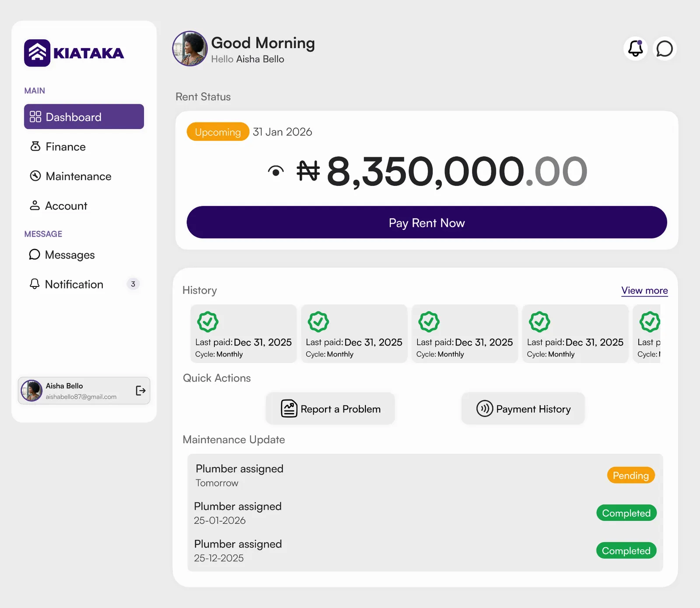Toggle rent amount visibility eye icon
Screen dimensions: 700x608
pos(276,171)
